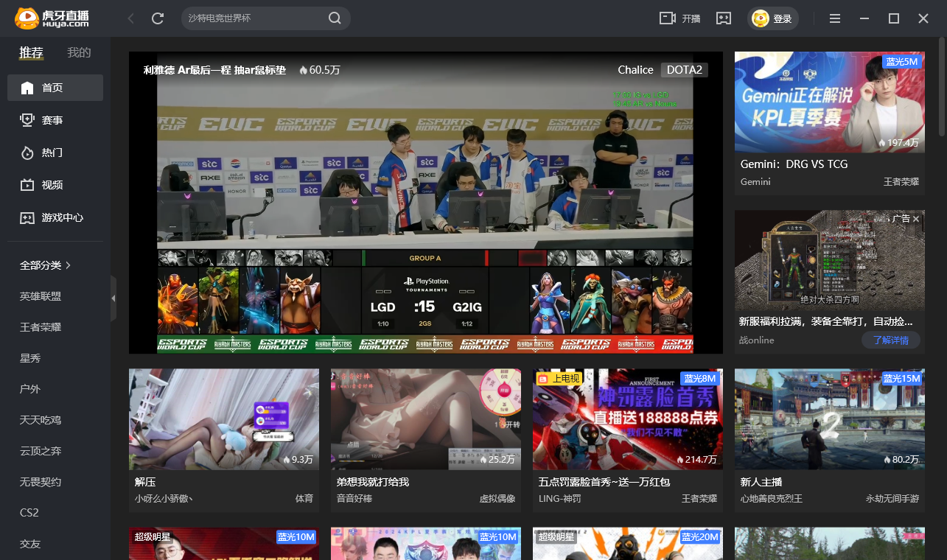The width and height of the screenshot is (947, 560).
Task: Collapse the sidebar with the arrow handle
Action: click(113, 298)
